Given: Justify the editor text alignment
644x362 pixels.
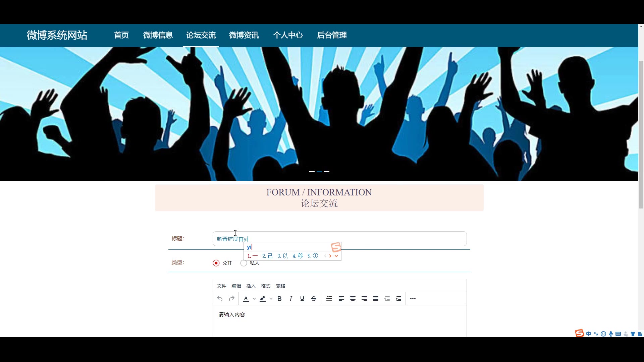Looking at the screenshot, I should [376, 299].
